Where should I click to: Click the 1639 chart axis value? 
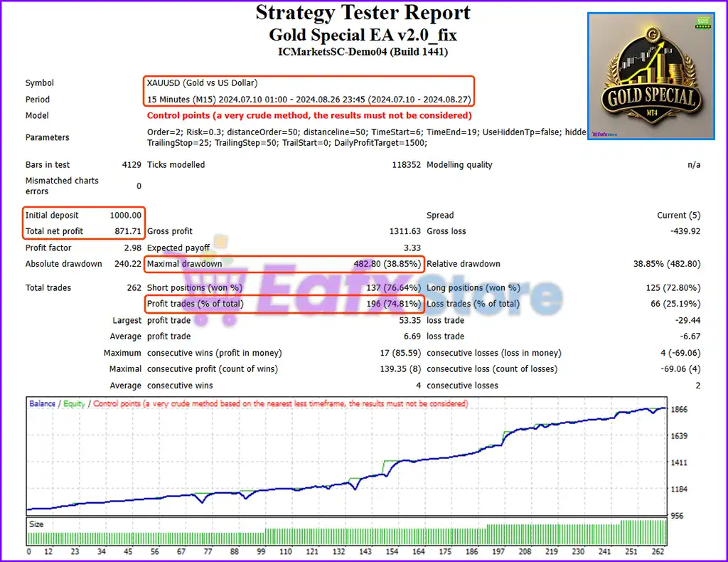coord(679,435)
